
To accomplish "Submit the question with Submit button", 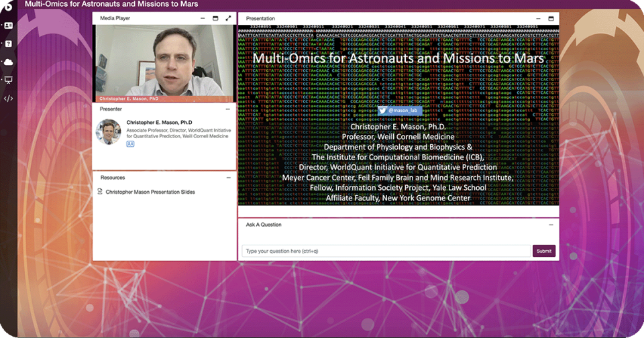I will point(544,251).
